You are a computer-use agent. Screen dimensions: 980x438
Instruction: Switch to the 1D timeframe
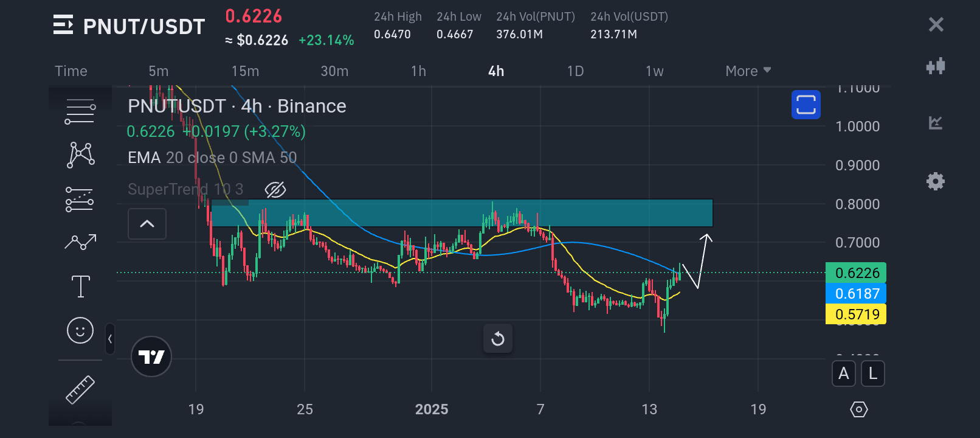(575, 71)
